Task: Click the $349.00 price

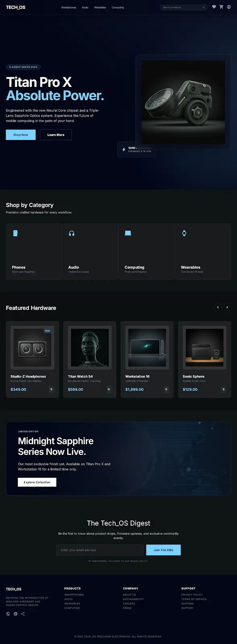Action: pyautogui.click(x=18, y=390)
